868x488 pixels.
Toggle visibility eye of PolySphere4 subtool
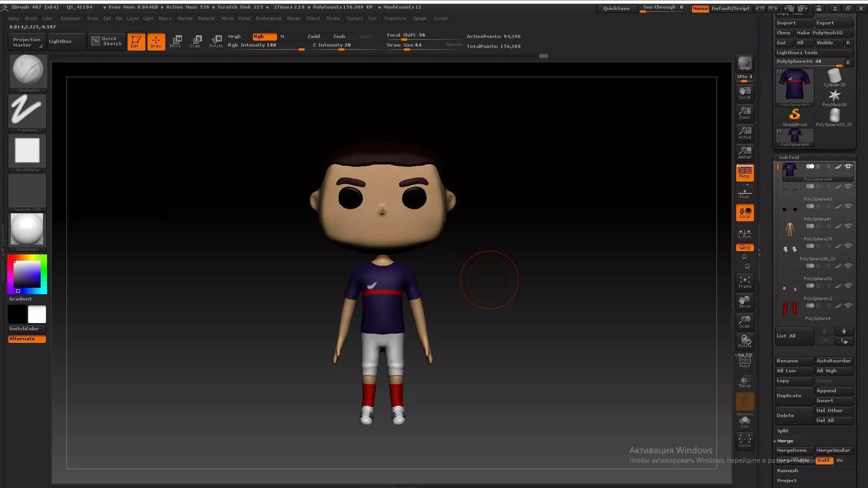(849, 306)
